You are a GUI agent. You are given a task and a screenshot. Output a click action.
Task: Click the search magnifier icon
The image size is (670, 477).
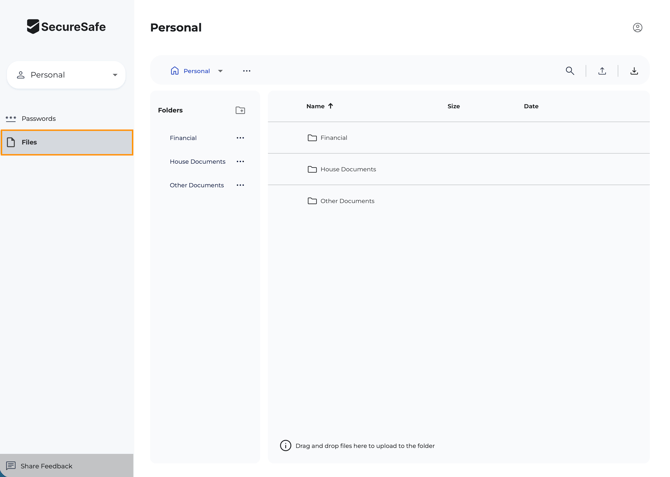click(570, 71)
